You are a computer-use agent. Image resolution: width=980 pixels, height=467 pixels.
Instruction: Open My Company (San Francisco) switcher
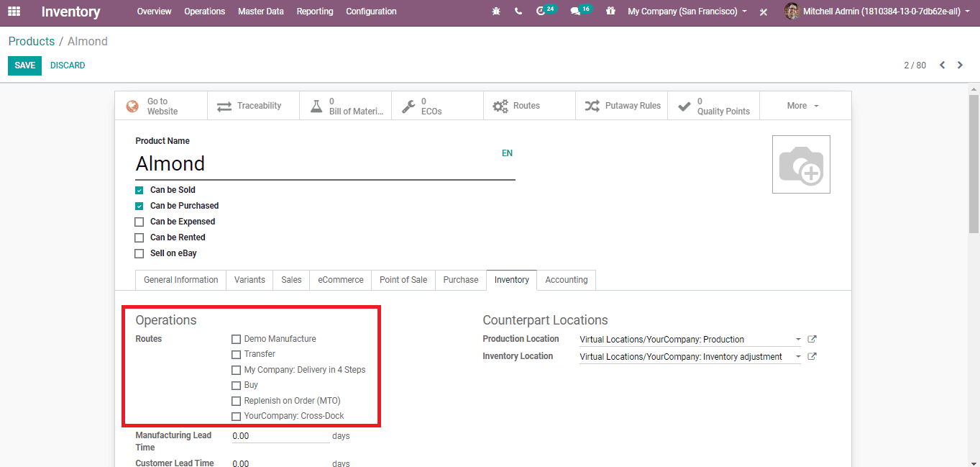tap(687, 12)
